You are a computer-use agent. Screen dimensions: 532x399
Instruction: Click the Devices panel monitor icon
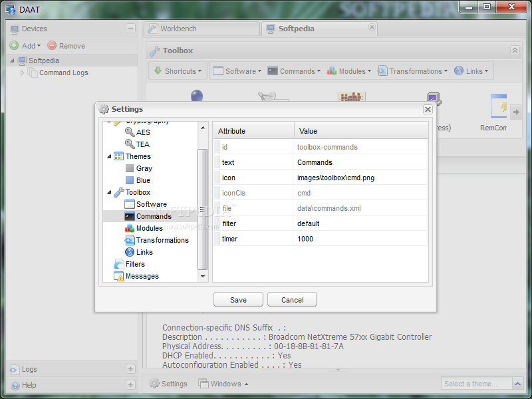[15, 29]
